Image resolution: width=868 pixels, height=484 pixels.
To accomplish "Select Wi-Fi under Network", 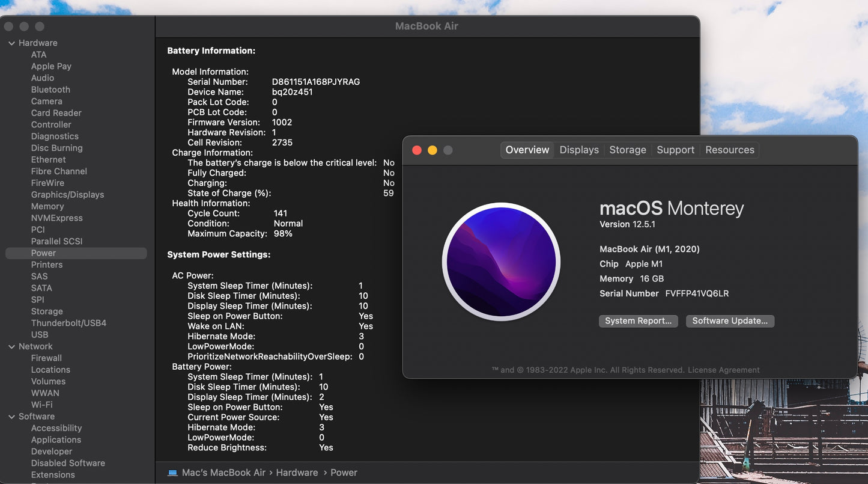I will pos(41,405).
